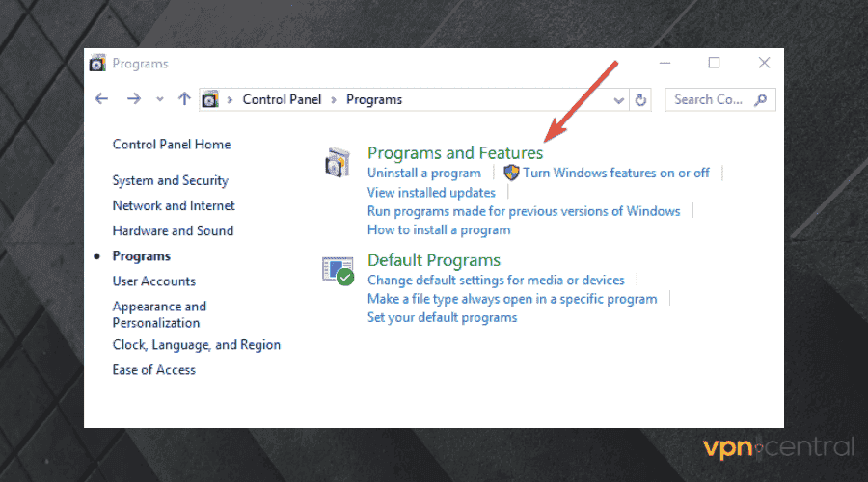Viewport: 868px width, 482px height.
Task: Open Hardware and Sound category
Action: (x=173, y=230)
